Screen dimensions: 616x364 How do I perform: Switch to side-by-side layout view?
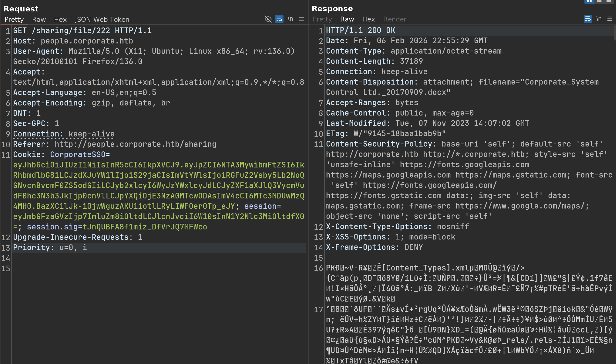coord(589,1)
